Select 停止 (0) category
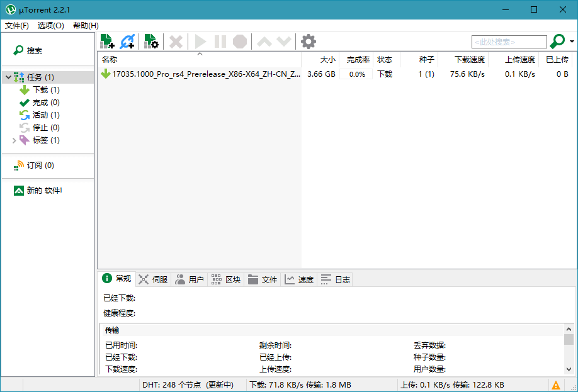Viewport: 578px width, 392px height. coord(46,128)
